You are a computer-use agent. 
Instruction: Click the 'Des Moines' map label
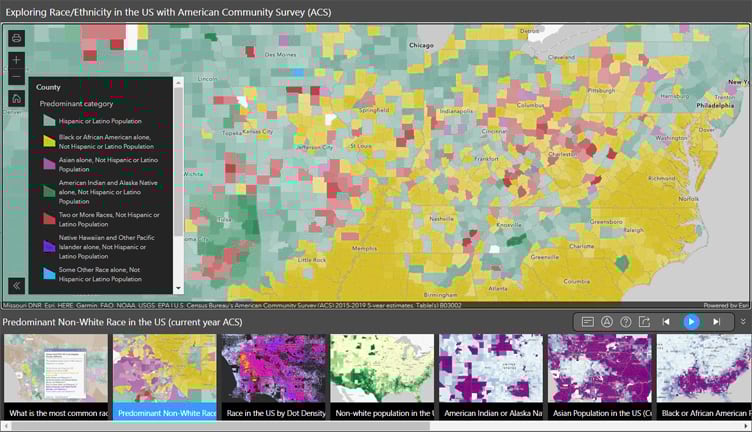point(281,55)
